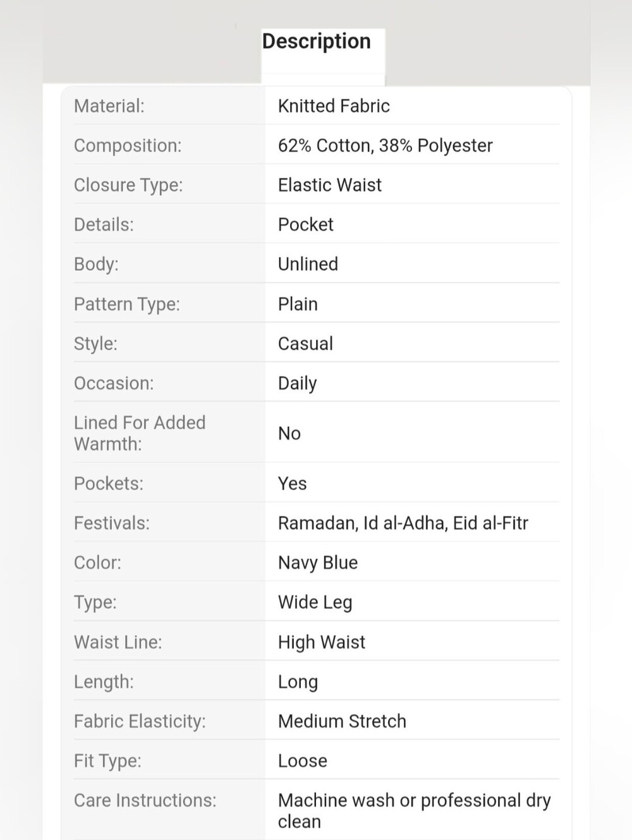Click the Daily occasion value
632x840 pixels.
pos(297,383)
